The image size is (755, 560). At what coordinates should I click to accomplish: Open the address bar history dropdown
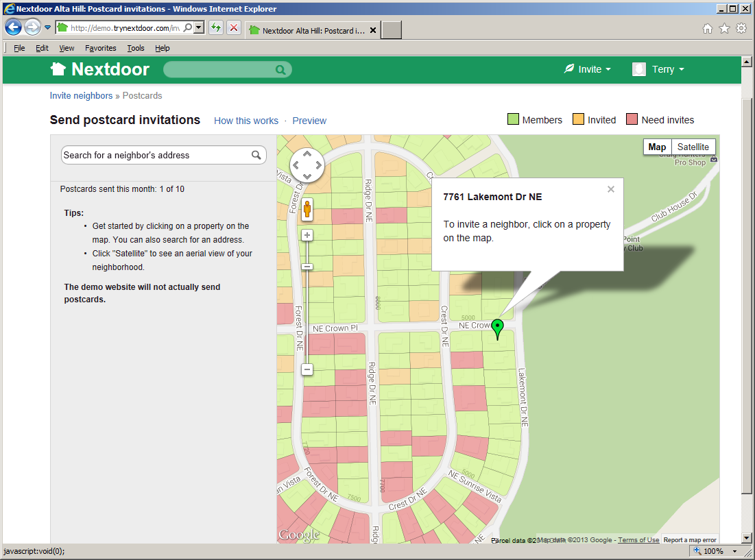(198, 27)
